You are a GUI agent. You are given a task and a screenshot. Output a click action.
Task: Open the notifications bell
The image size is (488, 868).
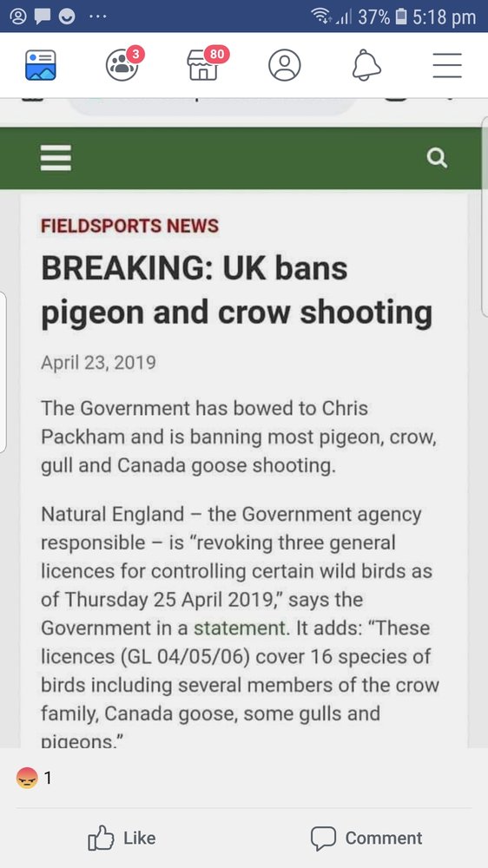[366, 65]
